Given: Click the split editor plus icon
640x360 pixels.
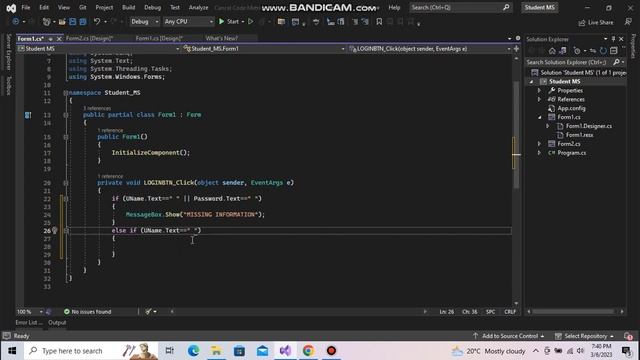Looking at the screenshot, I should coord(516,49).
